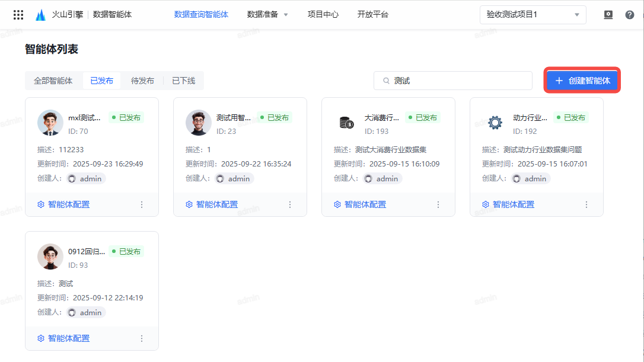This screenshot has width=644, height=362.
Task: Click the 创建智能体 button
Action: (582, 81)
